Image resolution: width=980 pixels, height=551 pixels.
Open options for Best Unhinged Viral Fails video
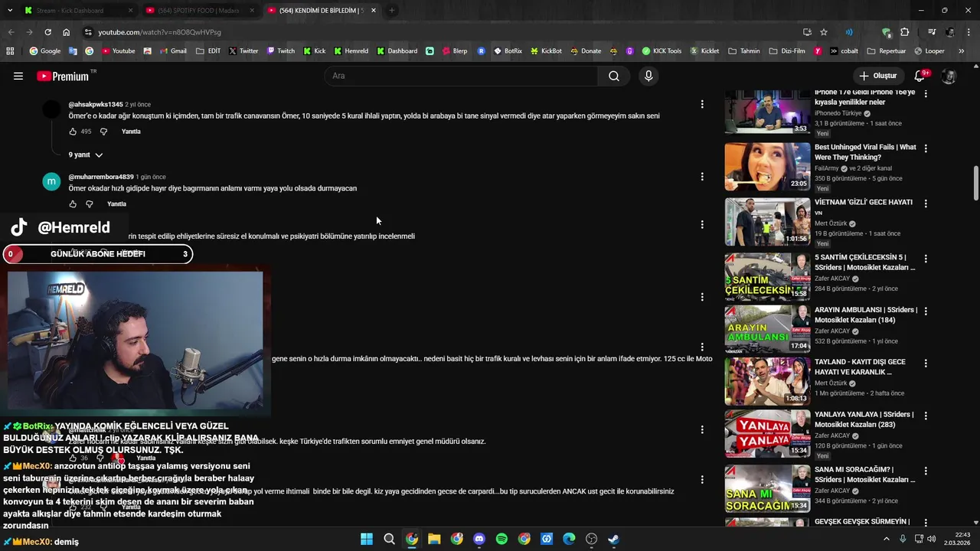(926, 148)
